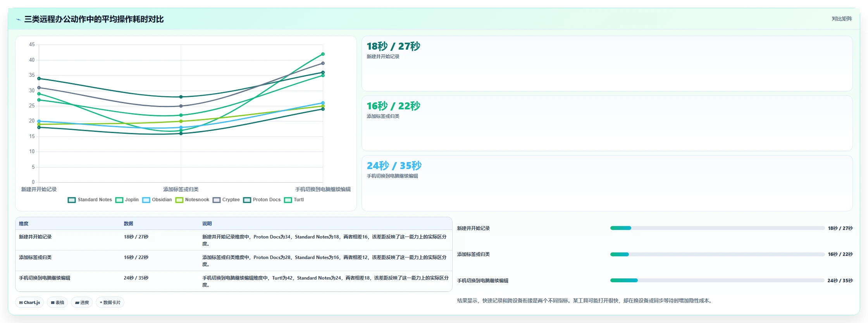Click the Turtl data point at 42
This screenshot has width=868, height=323.
pos(323,54)
